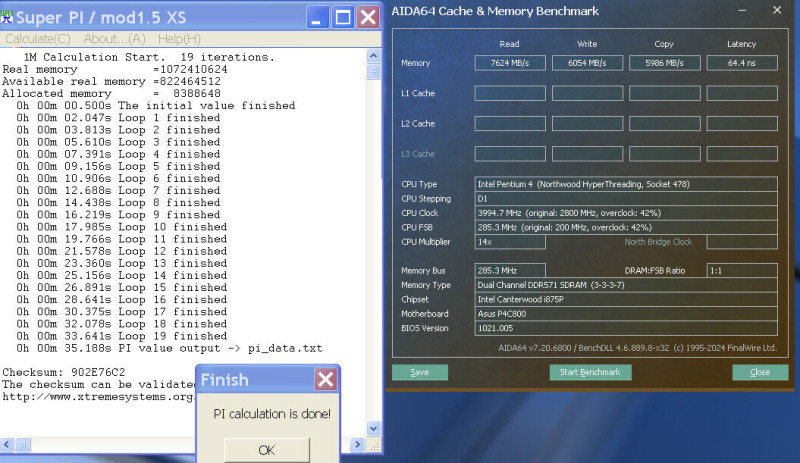Close AIDA64 window via title bar X
This screenshot has height=463, width=800.
tap(777, 10)
